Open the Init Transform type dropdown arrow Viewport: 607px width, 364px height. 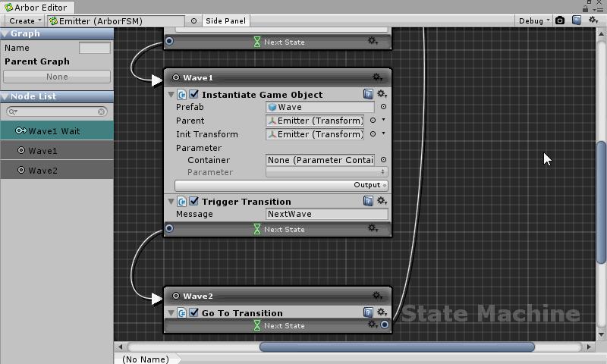coord(383,133)
